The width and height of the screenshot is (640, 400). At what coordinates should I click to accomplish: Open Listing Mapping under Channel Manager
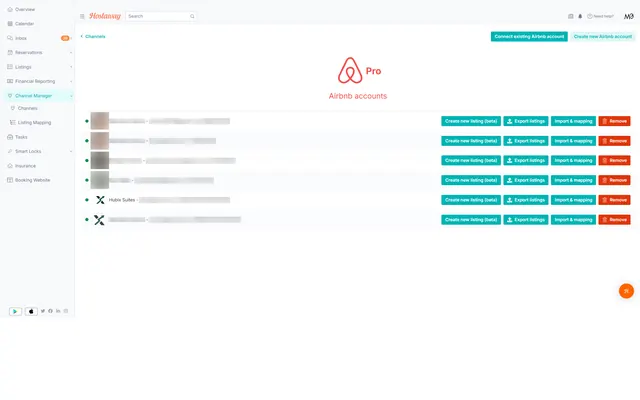point(34,122)
